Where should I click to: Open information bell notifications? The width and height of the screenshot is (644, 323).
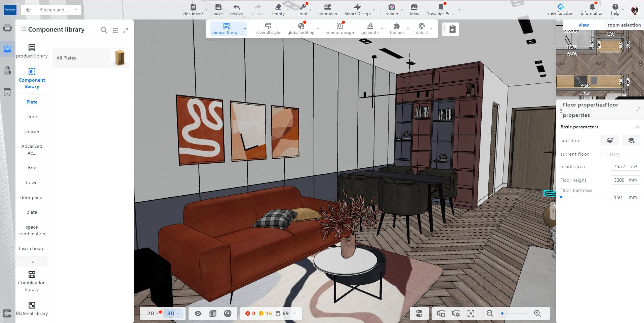click(592, 7)
